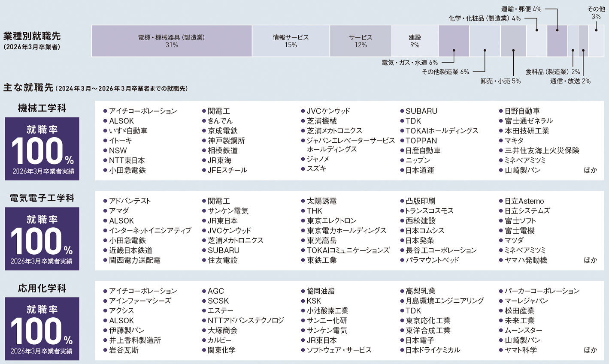The width and height of the screenshot is (609, 364).
Task: Click the 電気電子工学科 department heading
Action: [42, 198]
